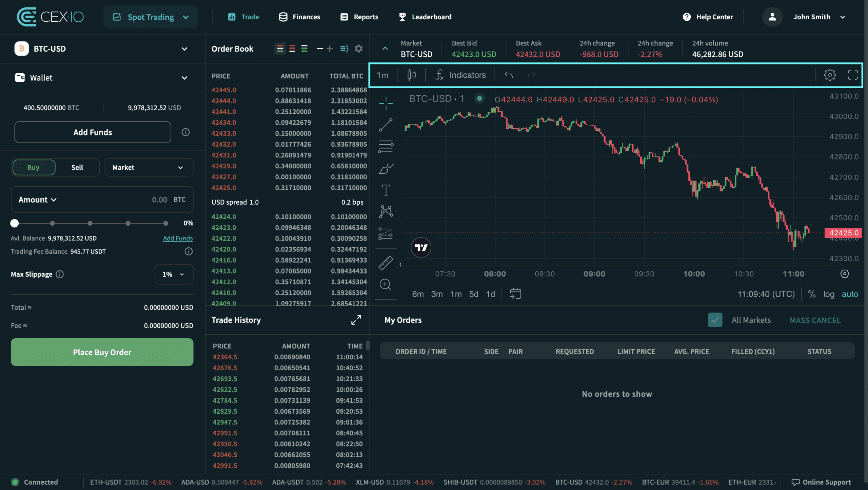This screenshot has width=868, height=490.
Task: Increase order book price grouping
Action: coord(330,49)
